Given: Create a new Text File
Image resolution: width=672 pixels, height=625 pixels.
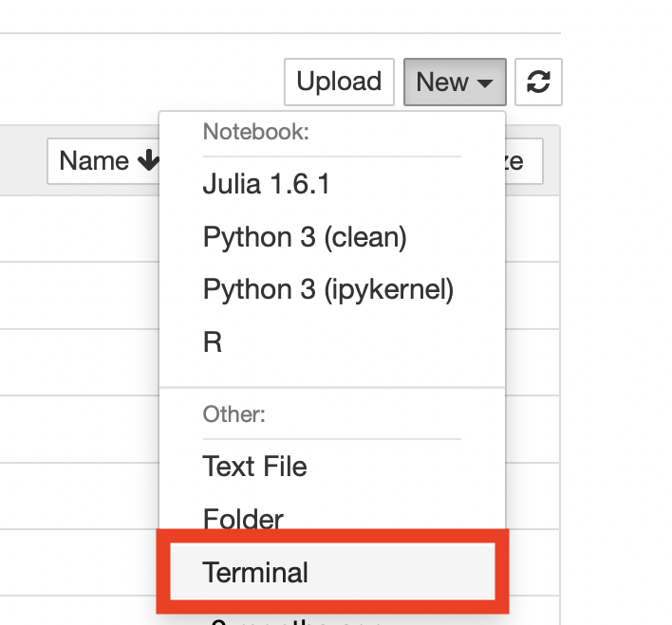Looking at the screenshot, I should coord(254,467).
